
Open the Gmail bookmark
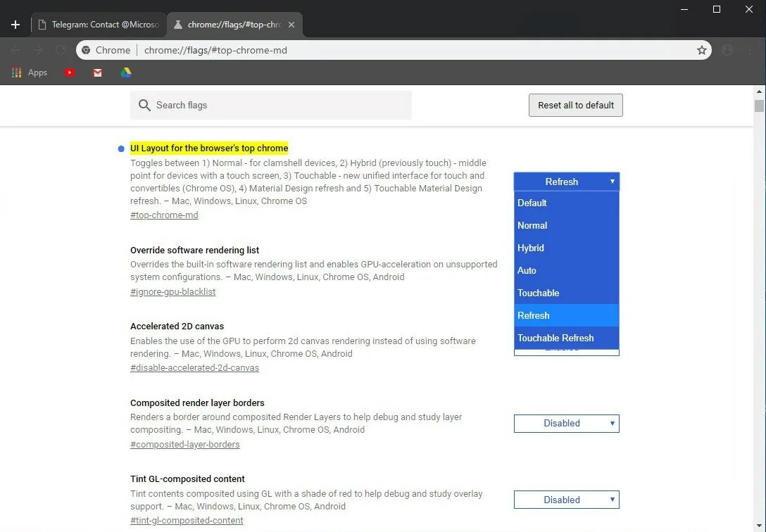coord(98,72)
